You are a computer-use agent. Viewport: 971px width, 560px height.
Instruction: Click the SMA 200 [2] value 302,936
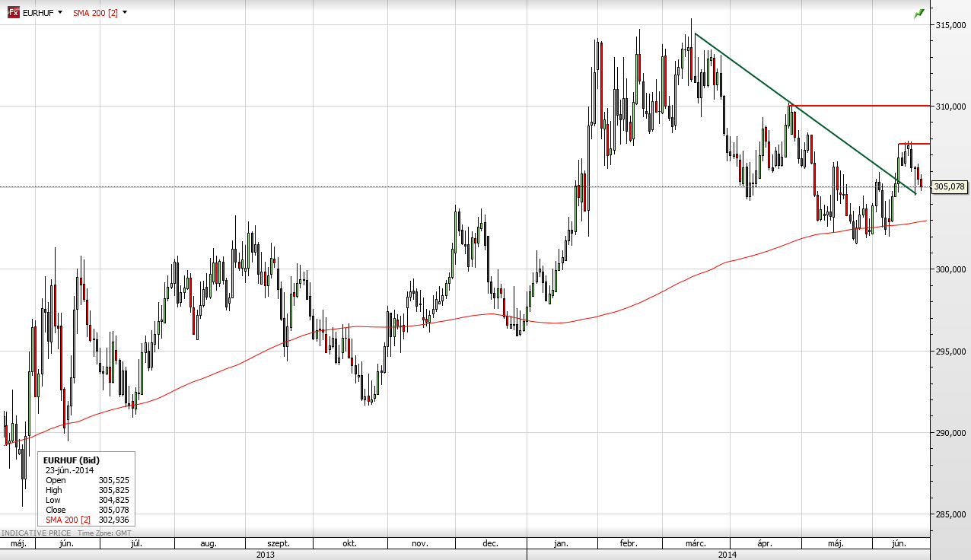tap(114, 520)
